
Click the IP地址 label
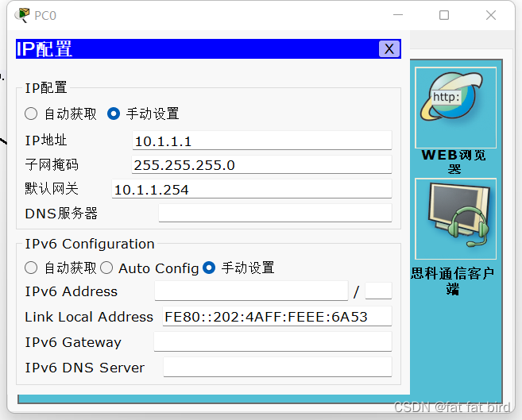click(x=46, y=141)
